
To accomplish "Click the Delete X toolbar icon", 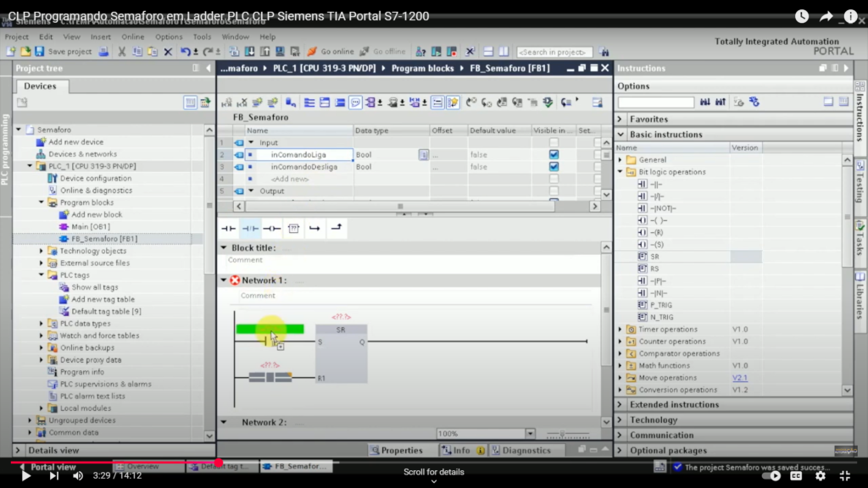I will click(x=169, y=52).
